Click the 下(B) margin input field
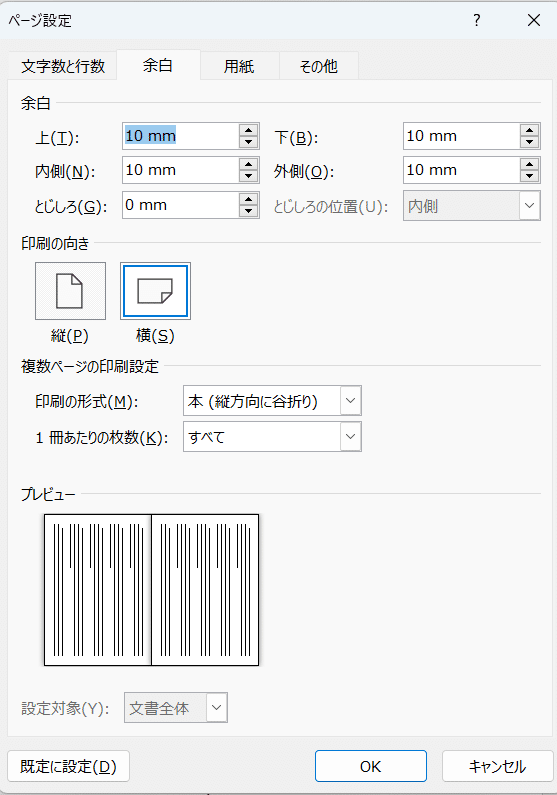 461,136
